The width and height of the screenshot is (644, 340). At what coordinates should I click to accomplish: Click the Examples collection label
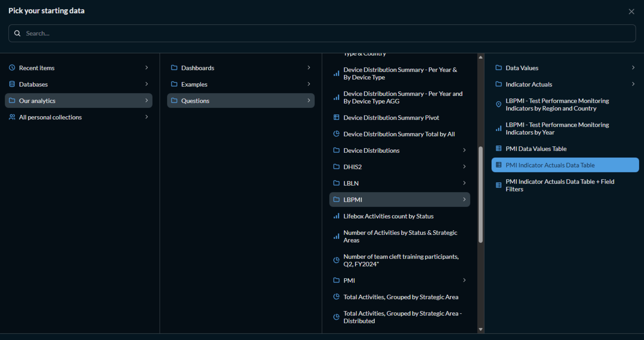(194, 84)
